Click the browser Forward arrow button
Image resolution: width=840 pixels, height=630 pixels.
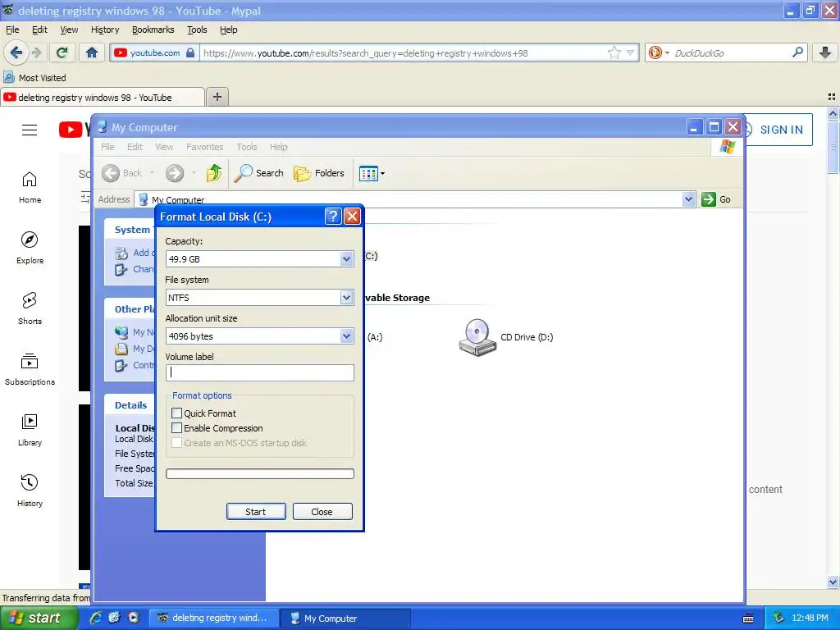pos(36,52)
